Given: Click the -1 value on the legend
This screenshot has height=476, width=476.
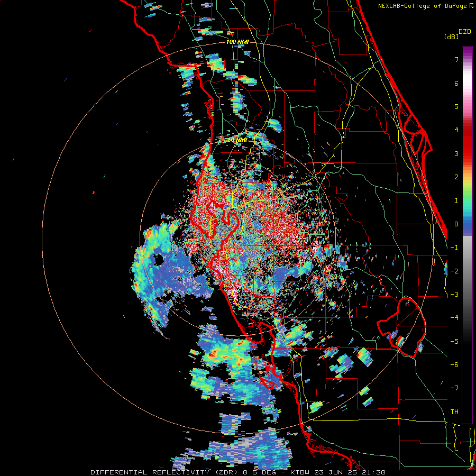Looking at the screenshot, I should 454,248.
